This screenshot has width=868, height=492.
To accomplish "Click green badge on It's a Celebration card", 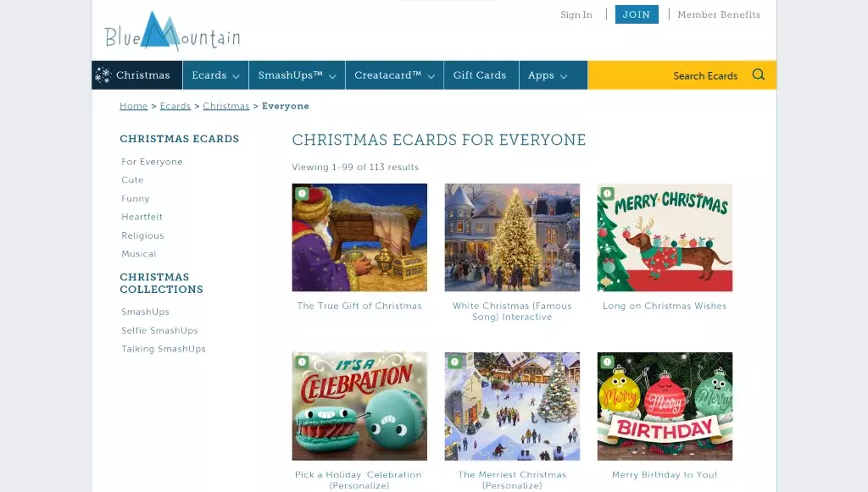I will click(x=302, y=362).
